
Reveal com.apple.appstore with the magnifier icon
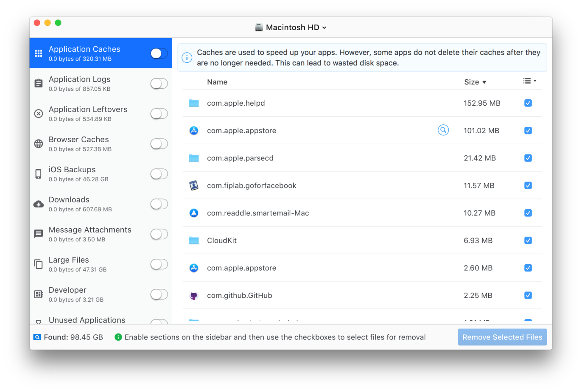tap(443, 130)
